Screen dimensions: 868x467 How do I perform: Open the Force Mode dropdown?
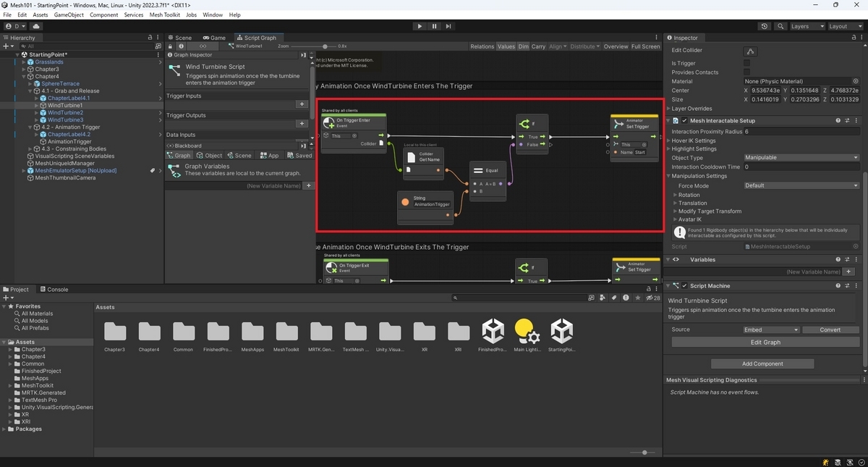tap(801, 185)
